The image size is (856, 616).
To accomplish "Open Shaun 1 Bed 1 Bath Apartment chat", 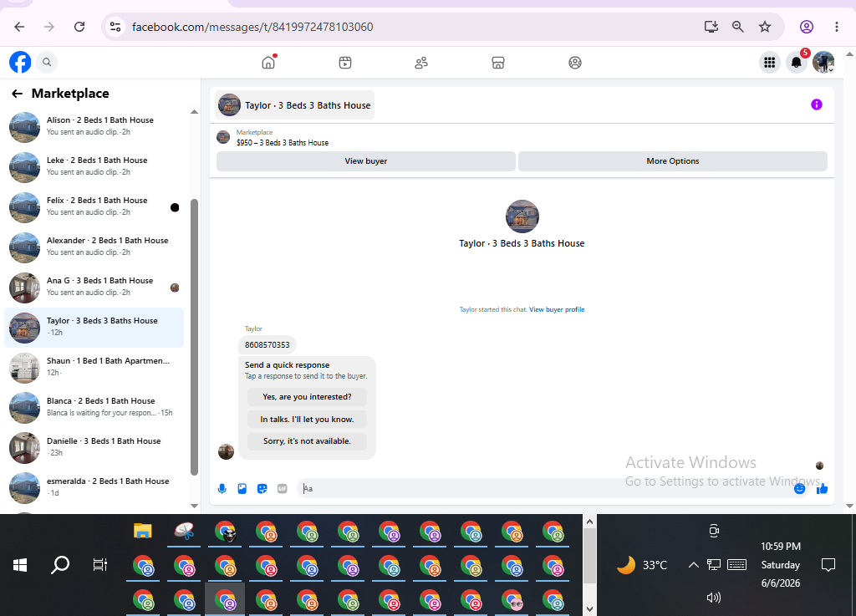I will 94,368.
